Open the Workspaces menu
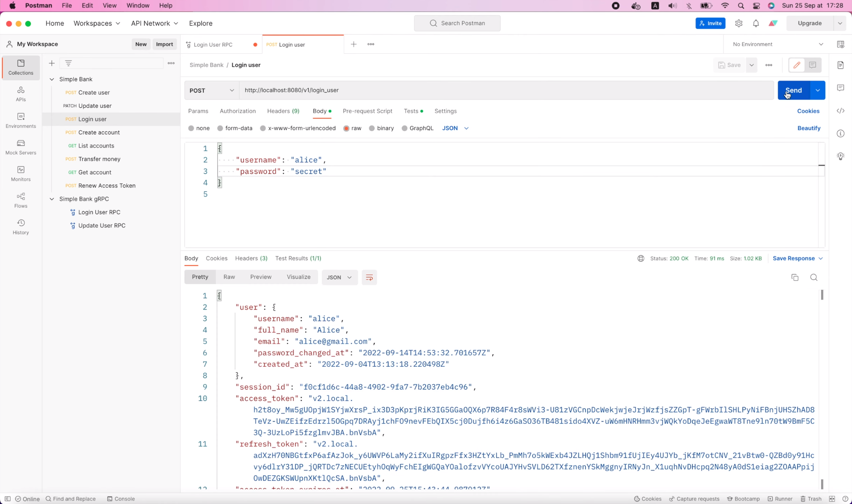Viewport: 852px width, 504px height. pos(97,23)
